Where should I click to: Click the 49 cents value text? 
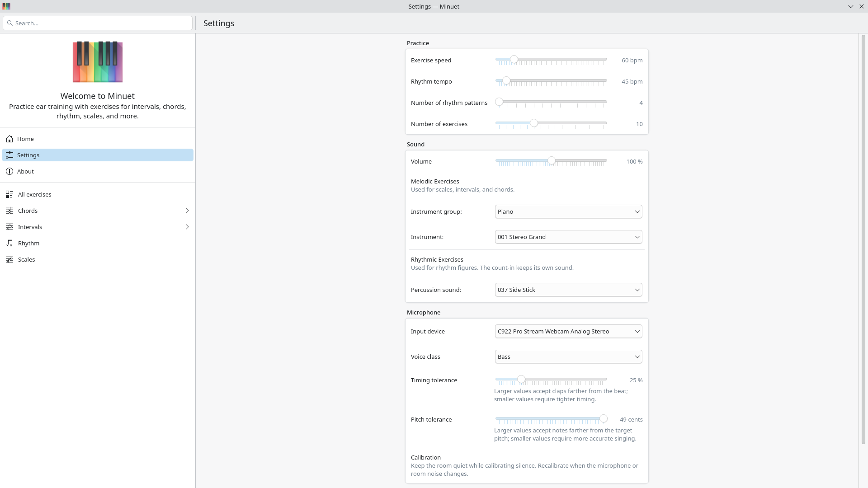click(631, 419)
